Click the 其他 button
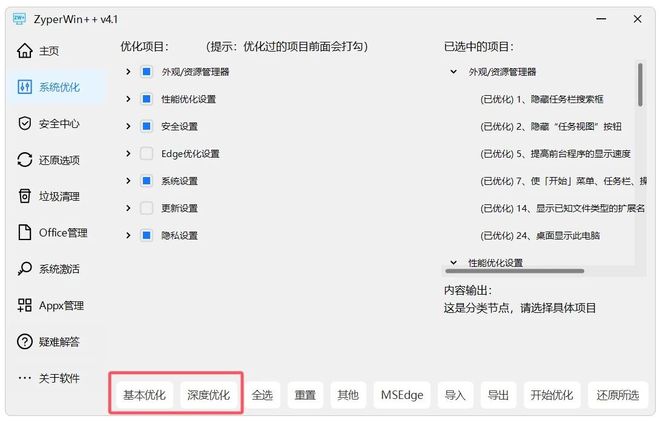 point(348,395)
